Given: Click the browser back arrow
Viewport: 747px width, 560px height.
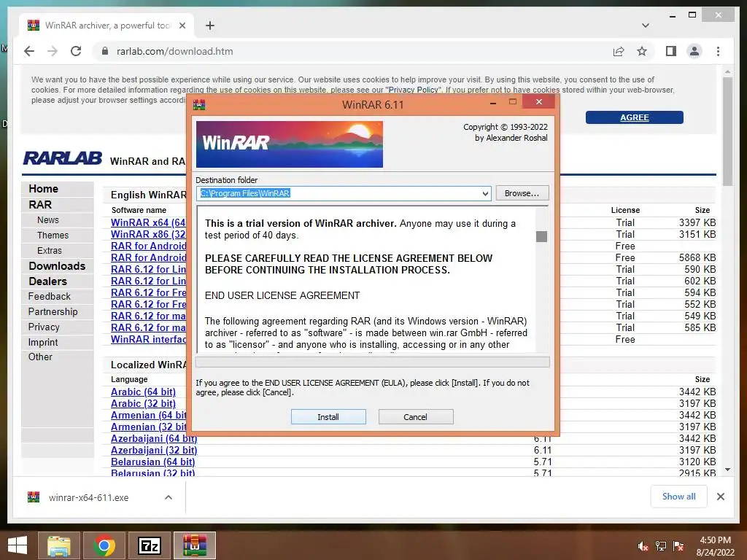Looking at the screenshot, I should (x=29, y=52).
